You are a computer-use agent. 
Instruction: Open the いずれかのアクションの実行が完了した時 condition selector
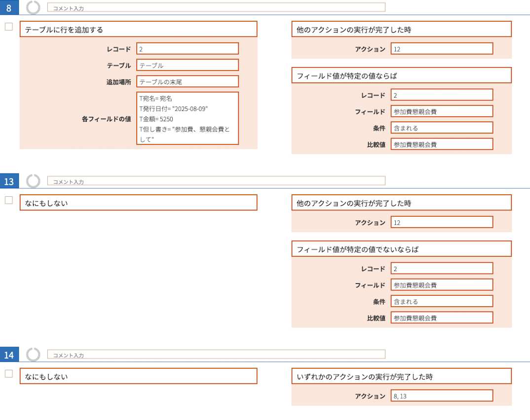(402, 376)
